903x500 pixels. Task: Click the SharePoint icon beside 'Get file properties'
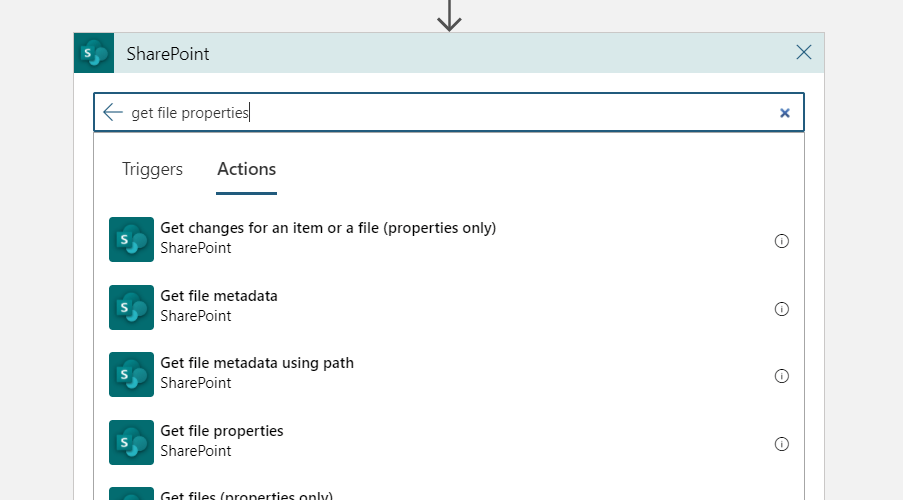pyautogui.click(x=131, y=442)
